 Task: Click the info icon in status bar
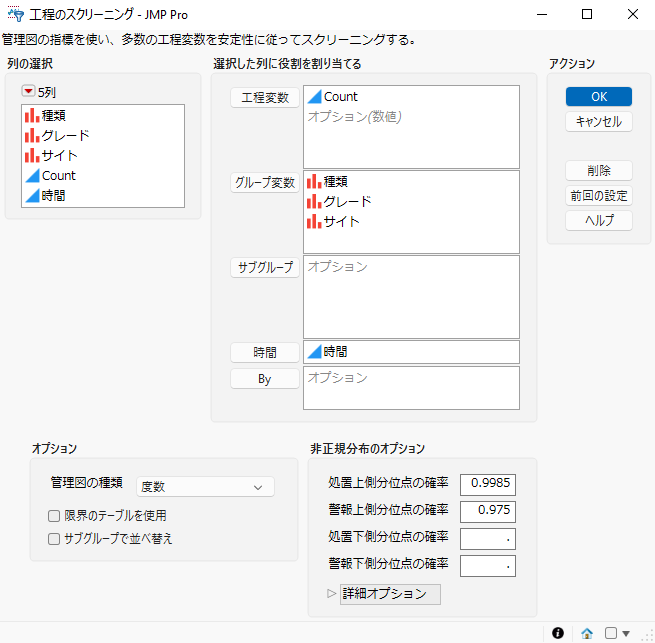click(x=558, y=633)
